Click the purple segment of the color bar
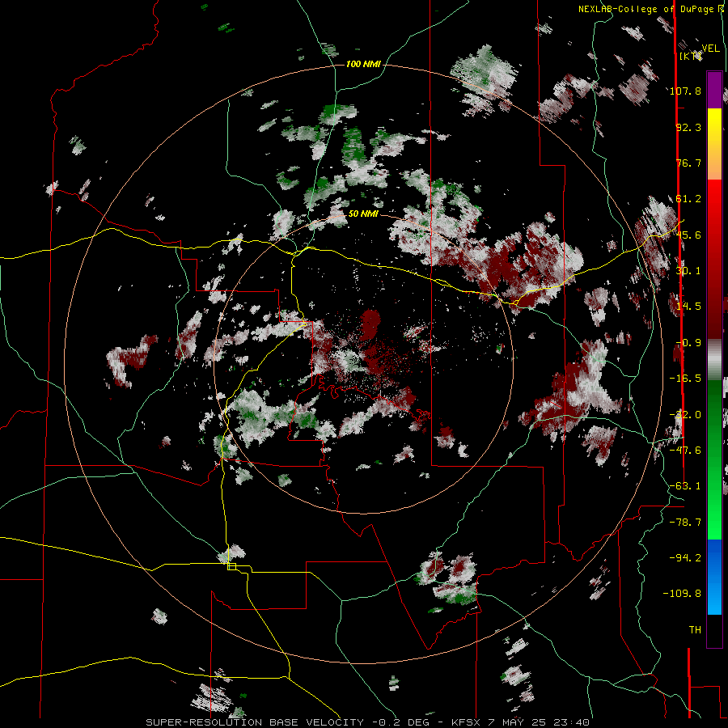Viewport: 728px width, 728px height. tap(714, 90)
